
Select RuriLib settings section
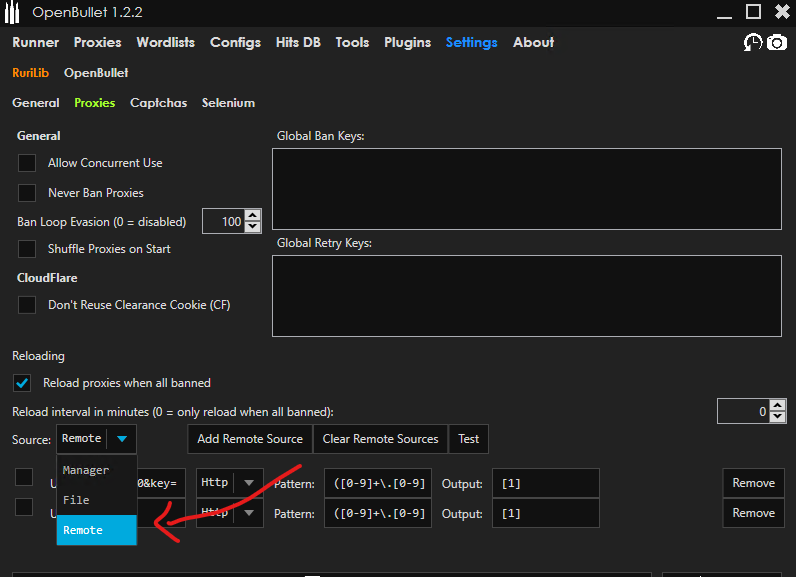pos(30,73)
